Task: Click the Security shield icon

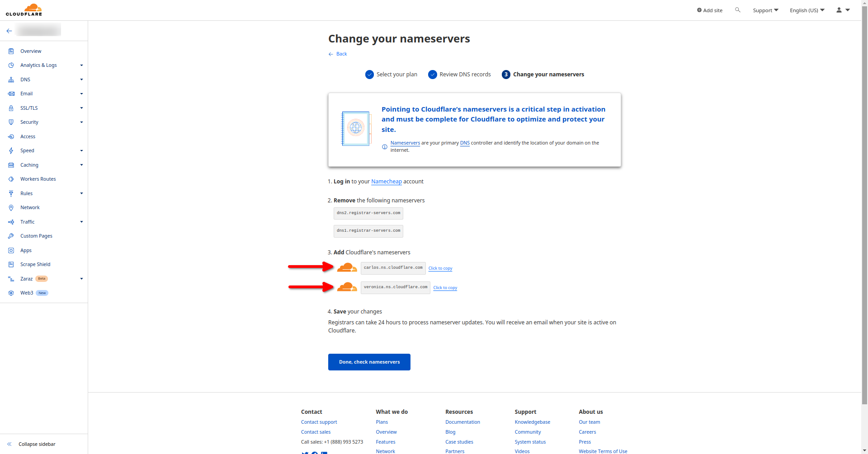Action: (11, 122)
